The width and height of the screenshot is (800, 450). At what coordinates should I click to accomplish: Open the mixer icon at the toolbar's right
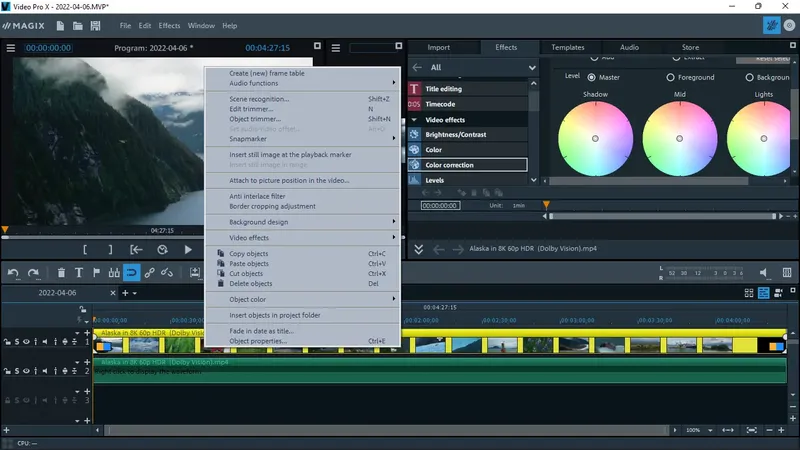(x=787, y=273)
